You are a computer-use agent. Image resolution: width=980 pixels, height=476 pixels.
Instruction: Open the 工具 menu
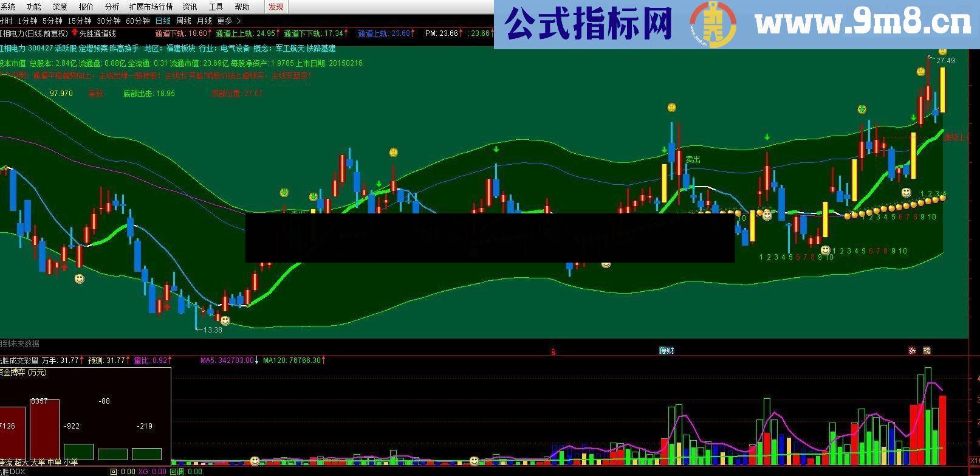[x=216, y=7]
